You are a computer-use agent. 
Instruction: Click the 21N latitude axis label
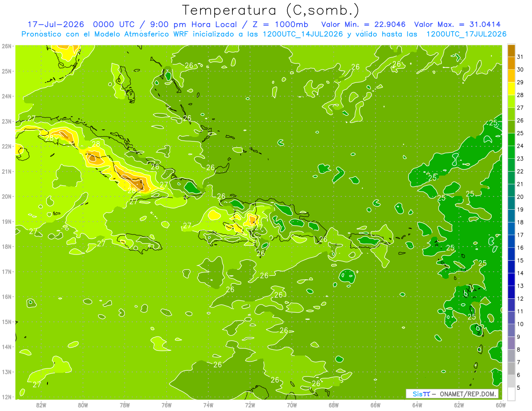coord(6,171)
